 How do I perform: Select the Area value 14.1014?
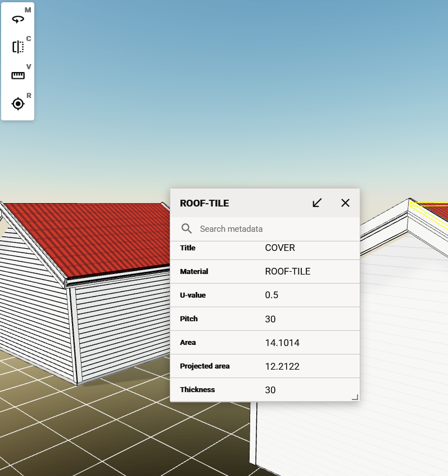pos(282,343)
